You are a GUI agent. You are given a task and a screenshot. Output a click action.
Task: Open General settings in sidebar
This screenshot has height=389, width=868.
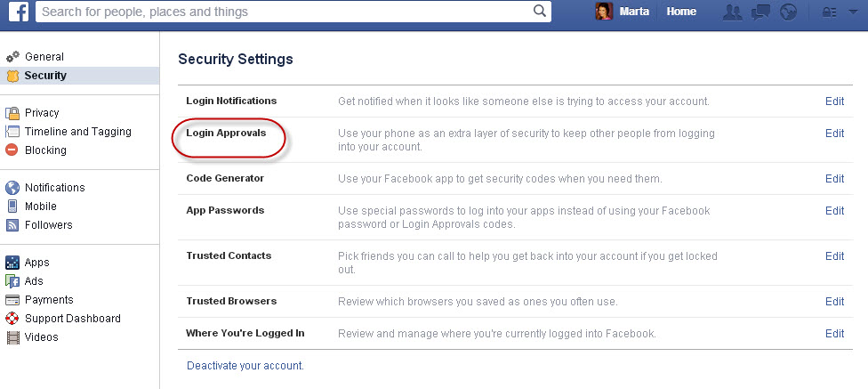click(44, 56)
